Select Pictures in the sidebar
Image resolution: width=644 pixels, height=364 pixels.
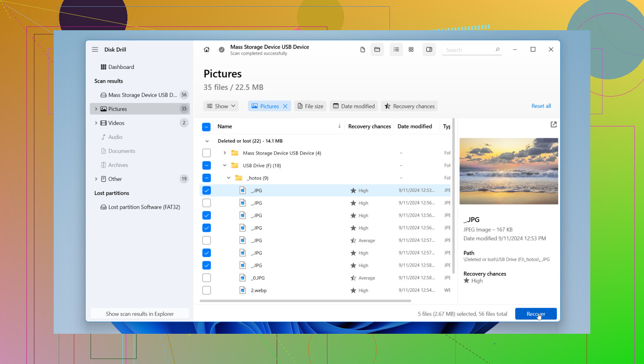[x=140, y=109]
